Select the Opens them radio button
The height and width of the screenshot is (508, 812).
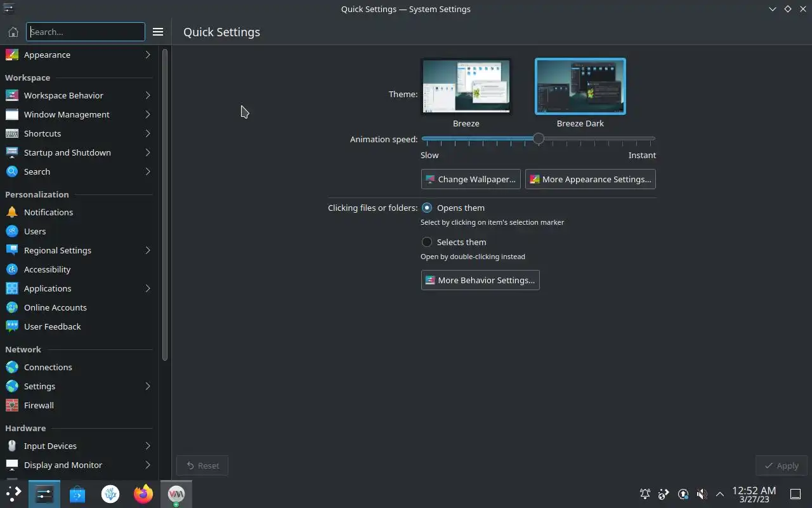[x=427, y=208]
